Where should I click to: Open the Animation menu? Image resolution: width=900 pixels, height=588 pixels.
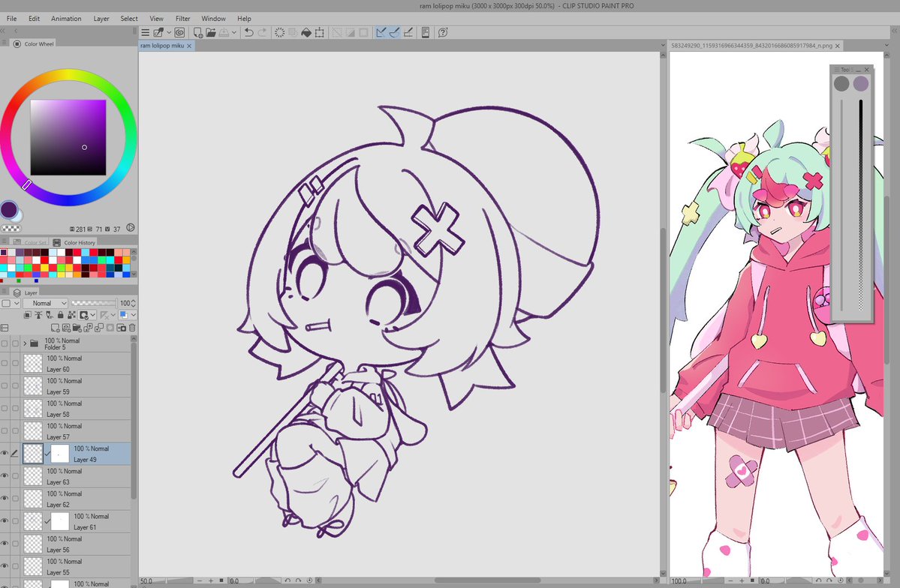[x=66, y=18]
